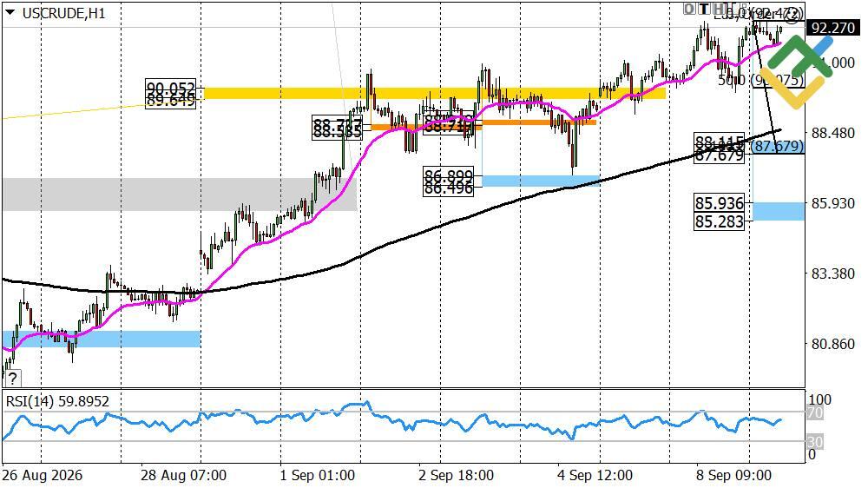Click the 88.480 price axis label
Screen dimensions: 868x488
click(x=832, y=133)
